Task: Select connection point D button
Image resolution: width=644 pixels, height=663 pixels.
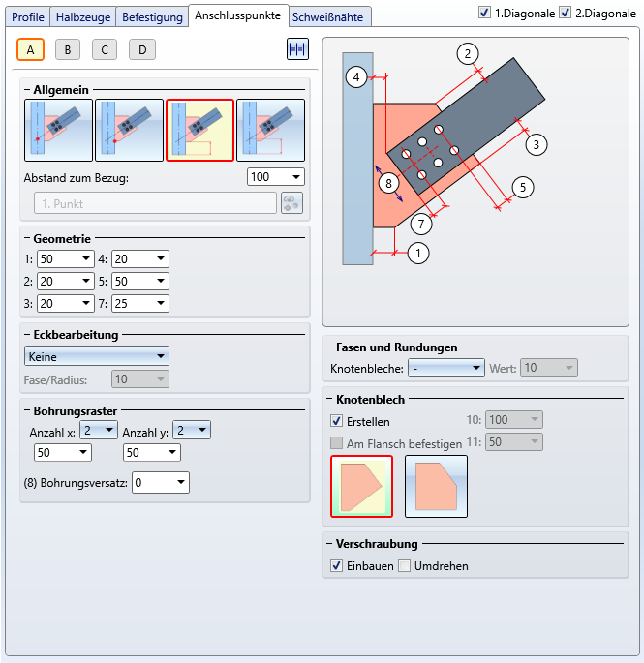Action: tap(142, 49)
